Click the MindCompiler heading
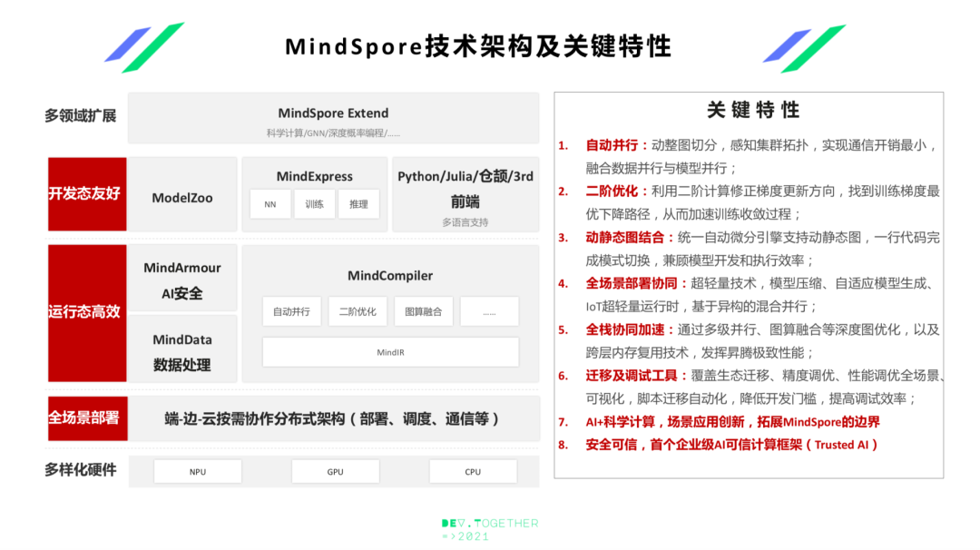Image resolution: width=980 pixels, height=550 pixels. coord(390,276)
